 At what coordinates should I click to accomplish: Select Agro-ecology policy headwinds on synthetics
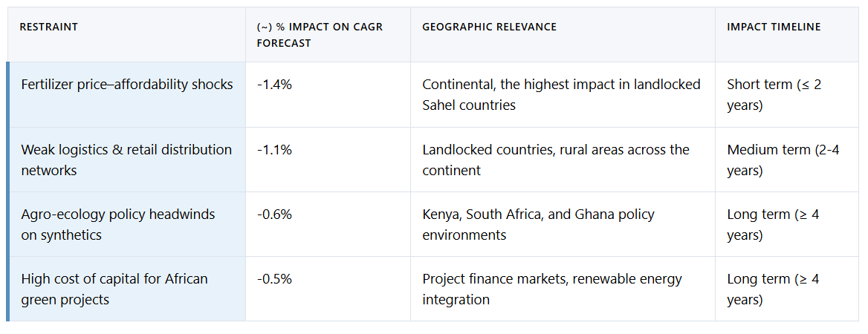[x=118, y=224]
